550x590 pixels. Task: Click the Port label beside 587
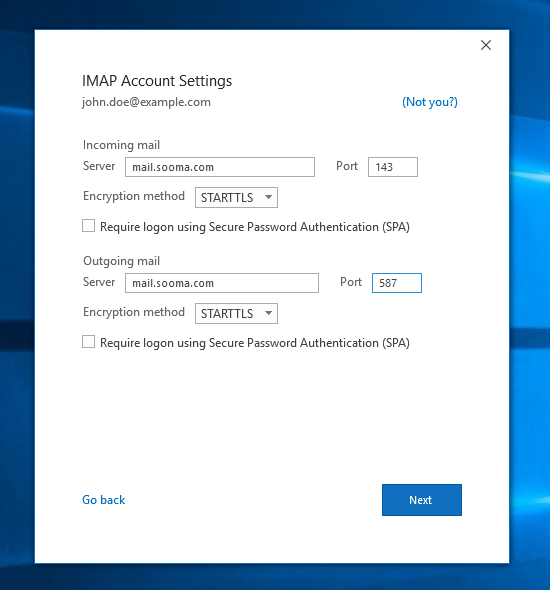click(351, 282)
